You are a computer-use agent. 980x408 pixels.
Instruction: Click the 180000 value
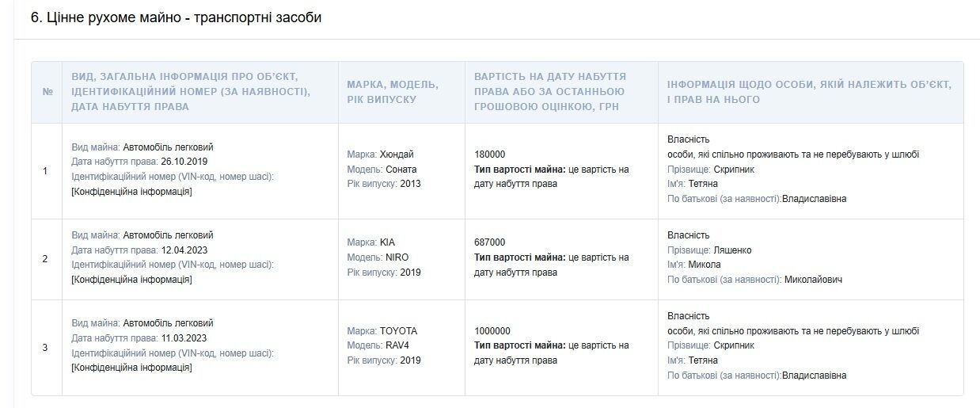point(489,154)
